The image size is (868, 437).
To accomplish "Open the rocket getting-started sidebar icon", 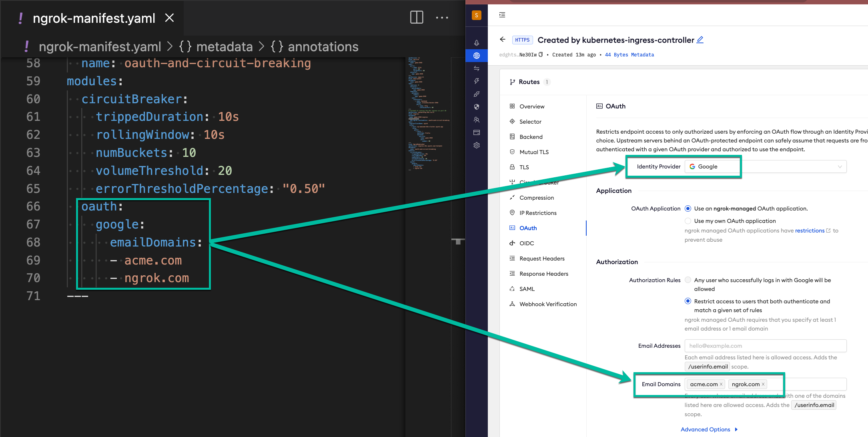I will click(476, 43).
